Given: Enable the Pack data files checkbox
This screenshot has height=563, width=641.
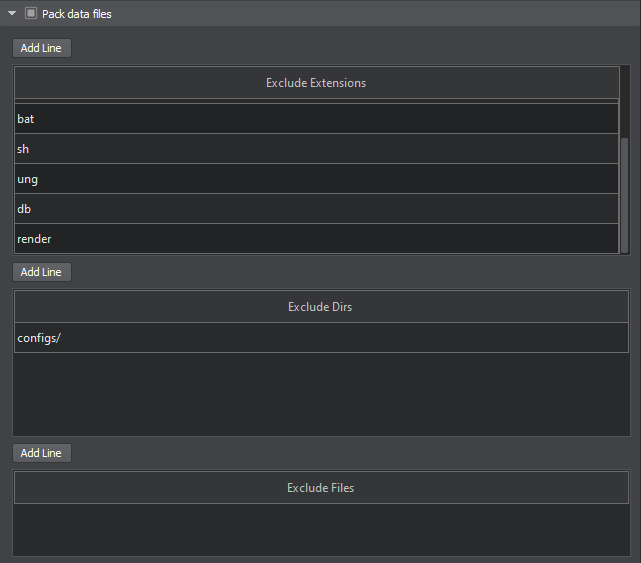Looking at the screenshot, I should click(x=31, y=13).
